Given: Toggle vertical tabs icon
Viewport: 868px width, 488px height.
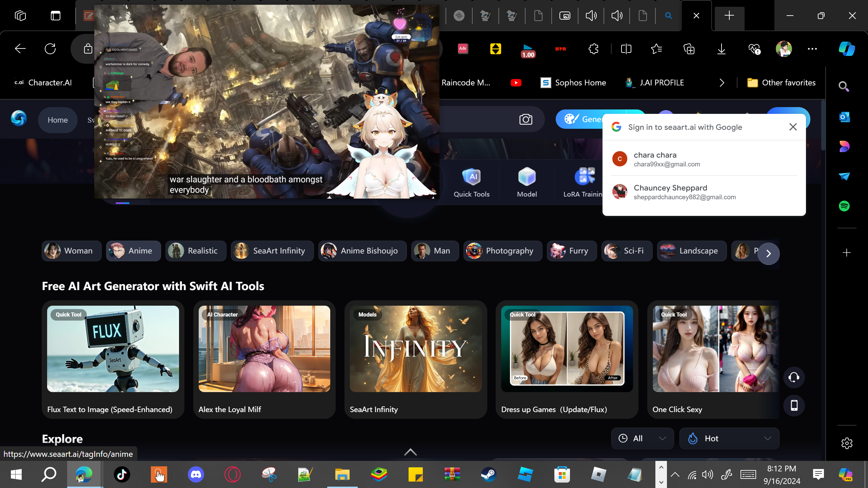Looking at the screenshot, I should (x=56, y=16).
